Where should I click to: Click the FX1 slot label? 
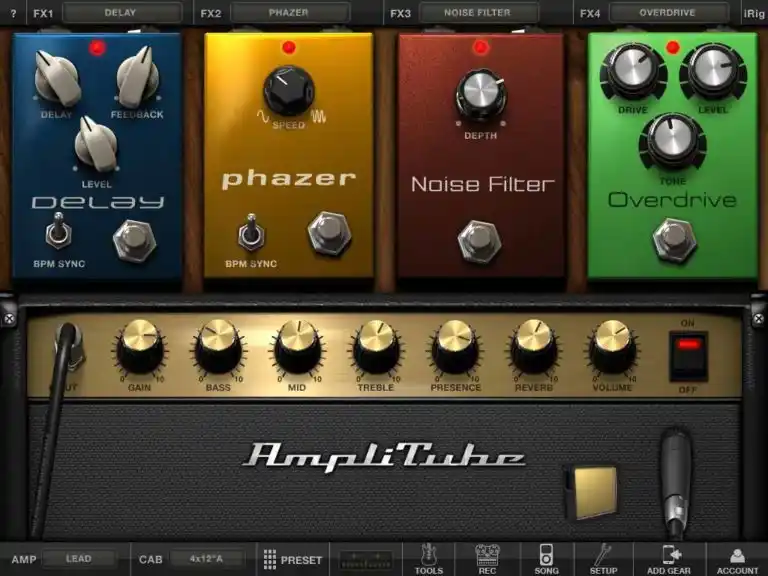(x=43, y=14)
